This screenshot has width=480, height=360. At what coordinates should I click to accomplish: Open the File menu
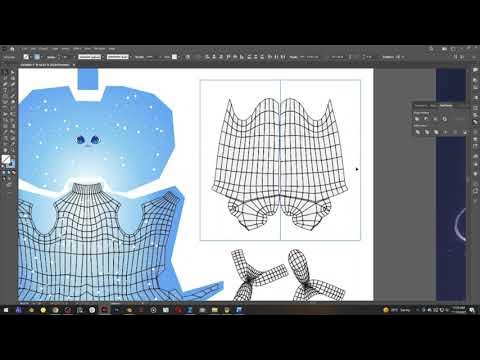(24, 49)
